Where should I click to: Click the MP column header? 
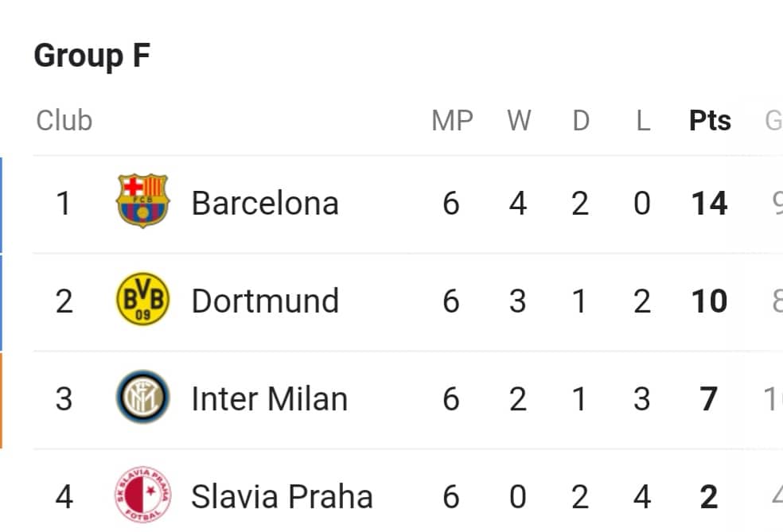[x=452, y=121]
